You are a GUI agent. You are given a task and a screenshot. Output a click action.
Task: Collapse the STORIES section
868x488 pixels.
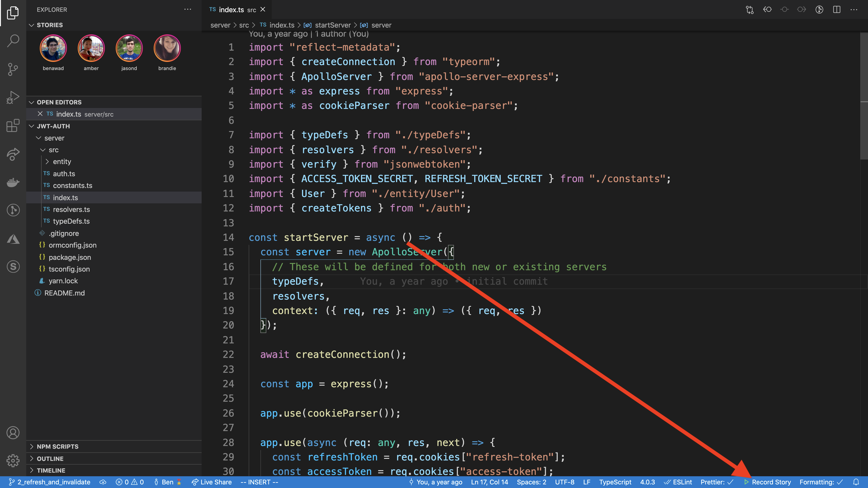[50, 25]
